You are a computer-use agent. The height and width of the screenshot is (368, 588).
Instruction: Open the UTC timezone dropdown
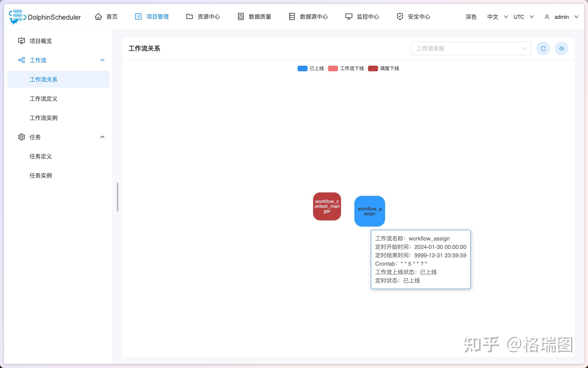coord(523,17)
